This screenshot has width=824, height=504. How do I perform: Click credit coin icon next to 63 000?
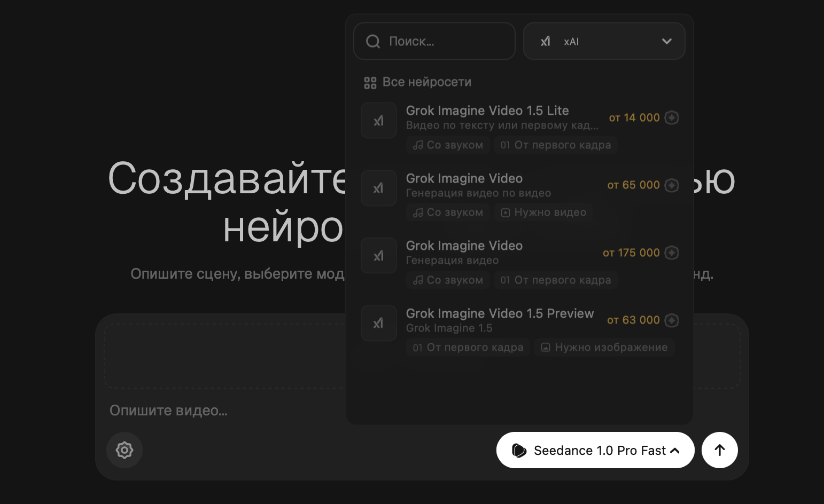[x=672, y=320]
